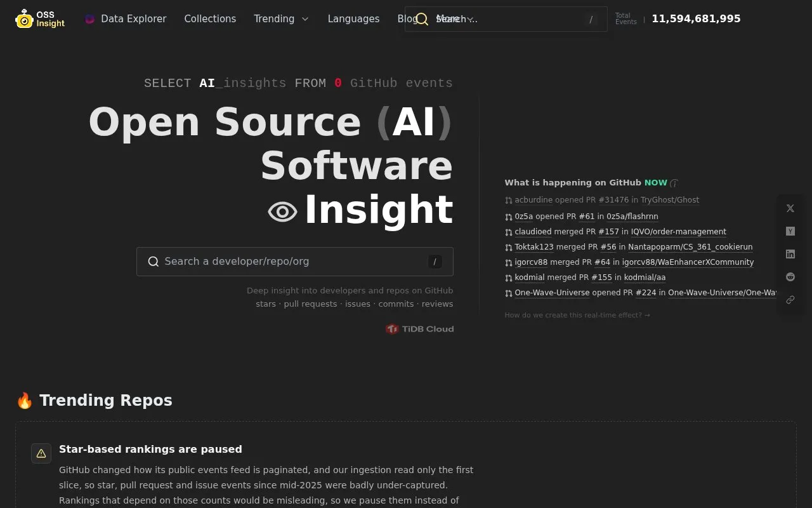Open the TryGhost/Ghost repo link
Image resolution: width=812 pixels, height=508 pixels.
point(670,200)
